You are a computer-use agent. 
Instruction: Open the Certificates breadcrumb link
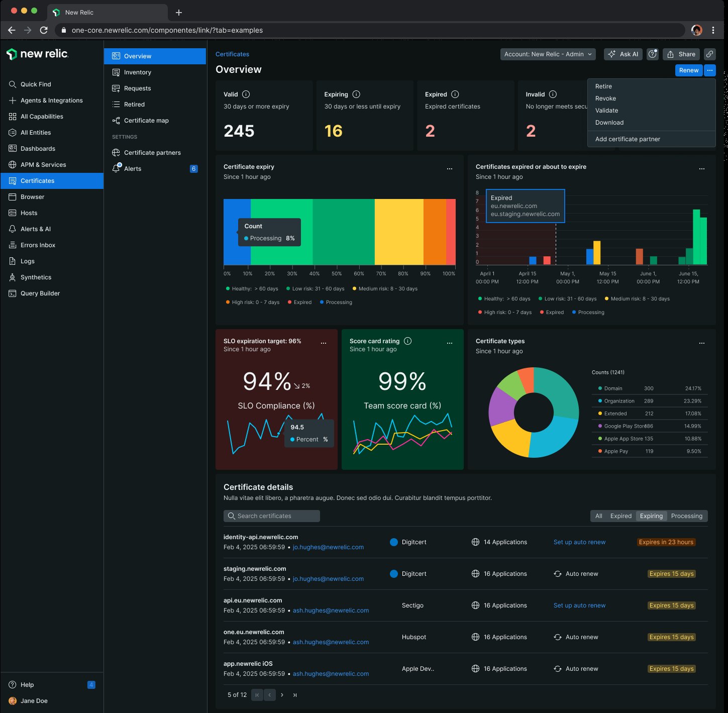coord(232,54)
